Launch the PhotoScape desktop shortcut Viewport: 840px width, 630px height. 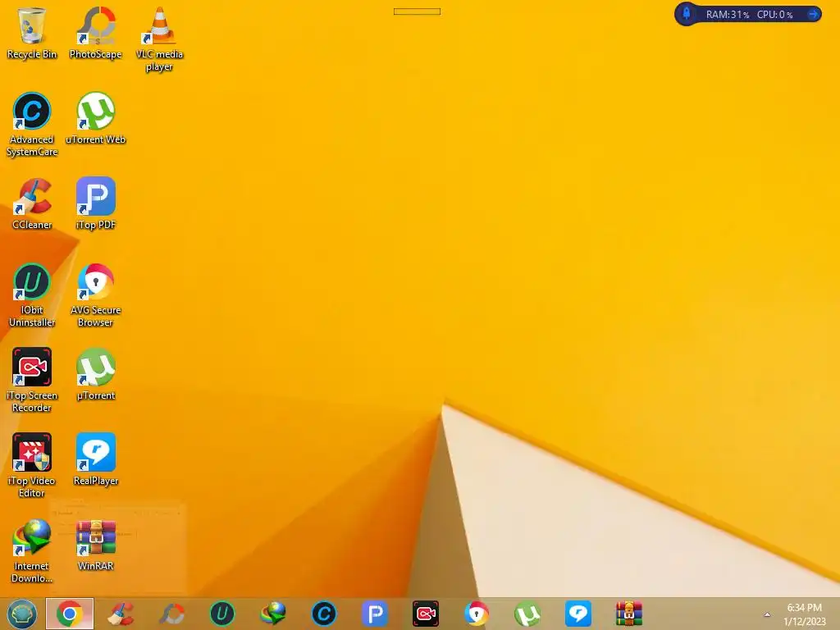tap(95, 33)
